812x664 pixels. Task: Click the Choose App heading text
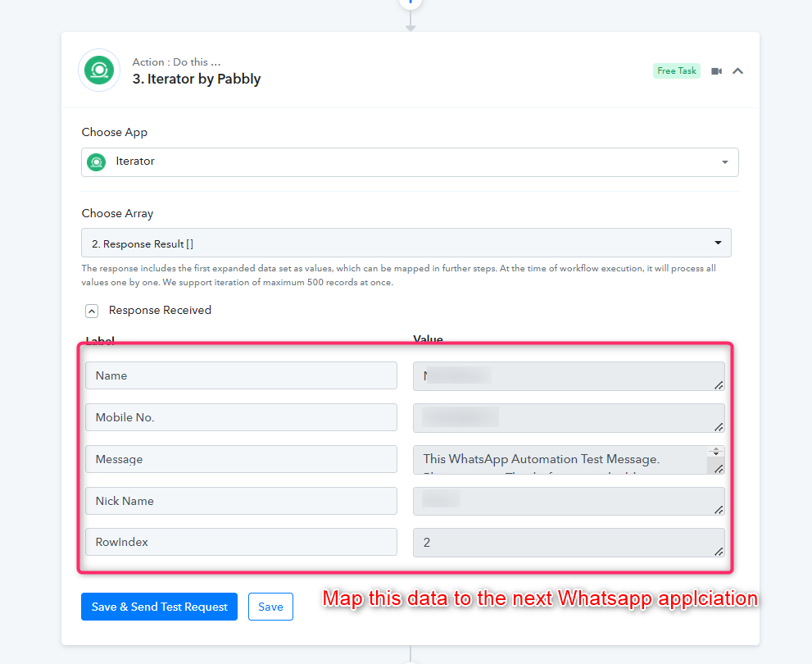115,133
